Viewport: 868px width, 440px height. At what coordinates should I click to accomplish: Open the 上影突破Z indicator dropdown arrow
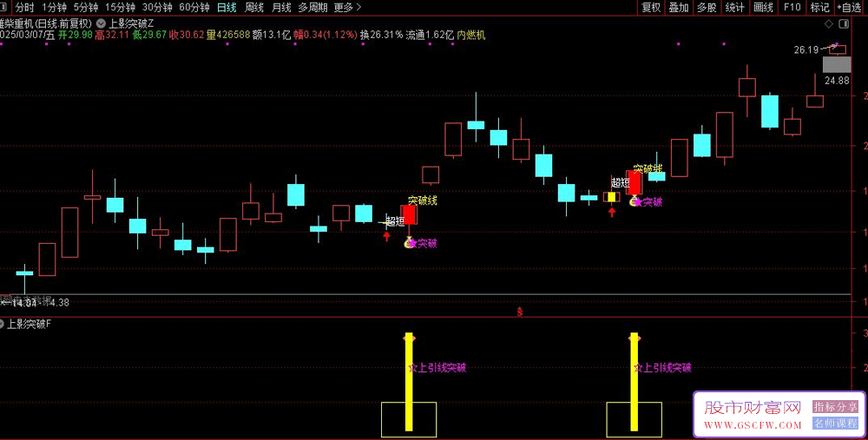pos(101,23)
